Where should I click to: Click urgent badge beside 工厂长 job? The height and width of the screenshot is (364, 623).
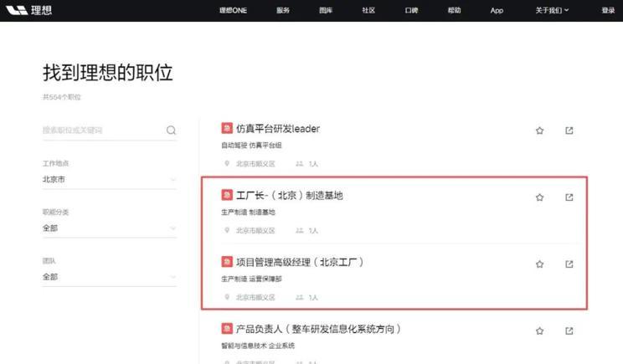pyautogui.click(x=227, y=195)
